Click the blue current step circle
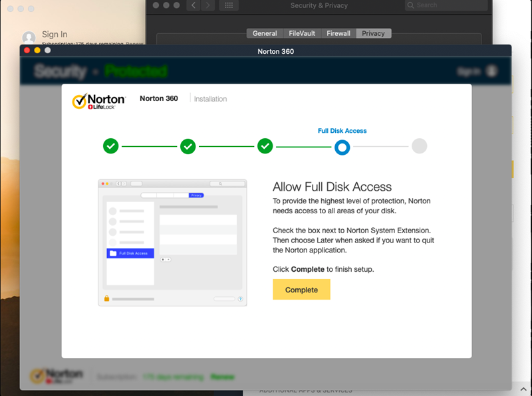The image size is (532, 396). point(342,148)
